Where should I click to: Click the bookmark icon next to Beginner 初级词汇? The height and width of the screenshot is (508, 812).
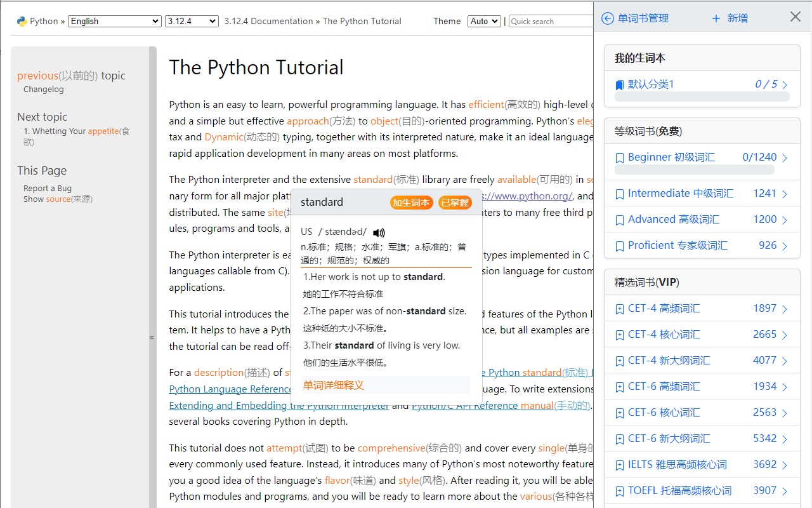tap(620, 157)
